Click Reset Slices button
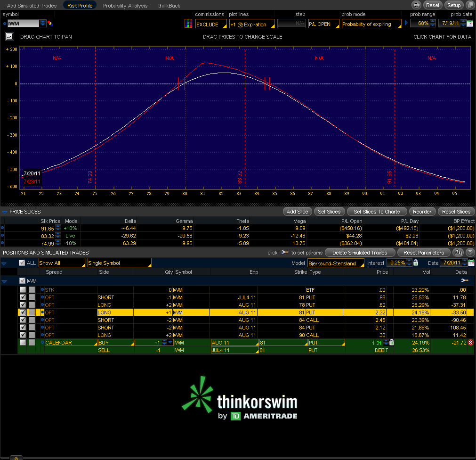Viewport: 476px width, 460px height. point(456,212)
